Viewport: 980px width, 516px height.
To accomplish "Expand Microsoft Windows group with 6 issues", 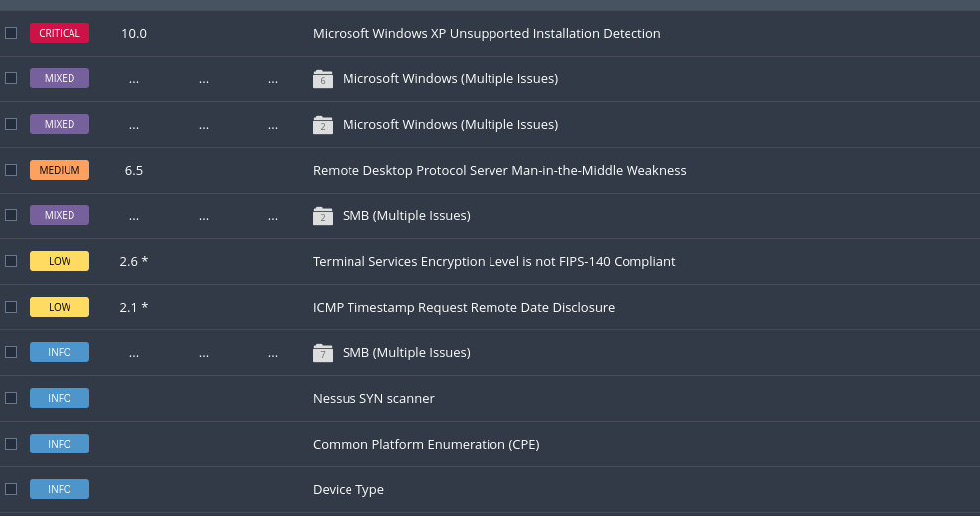I will tap(450, 79).
